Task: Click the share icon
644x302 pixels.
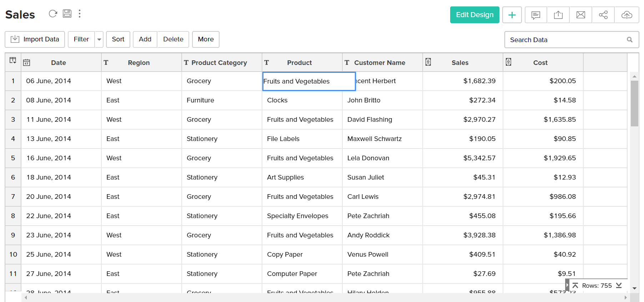Action: coord(603,15)
